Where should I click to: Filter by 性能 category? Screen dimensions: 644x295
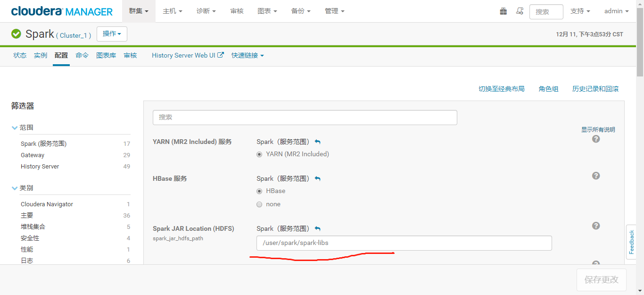coord(27,249)
